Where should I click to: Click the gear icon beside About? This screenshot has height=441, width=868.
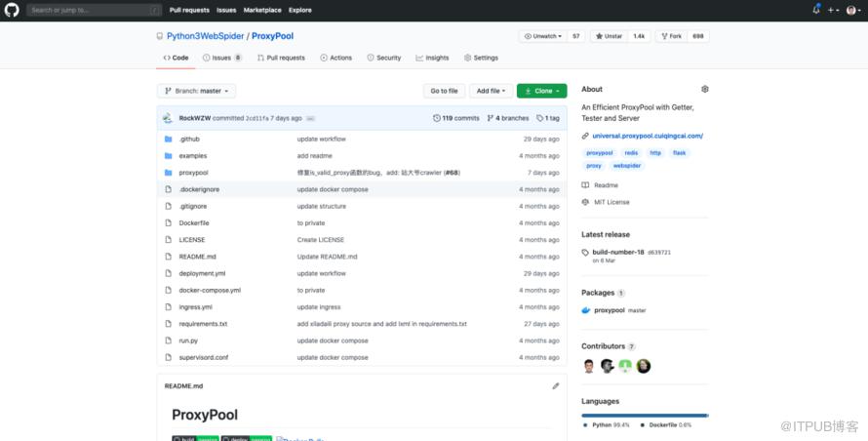point(705,89)
